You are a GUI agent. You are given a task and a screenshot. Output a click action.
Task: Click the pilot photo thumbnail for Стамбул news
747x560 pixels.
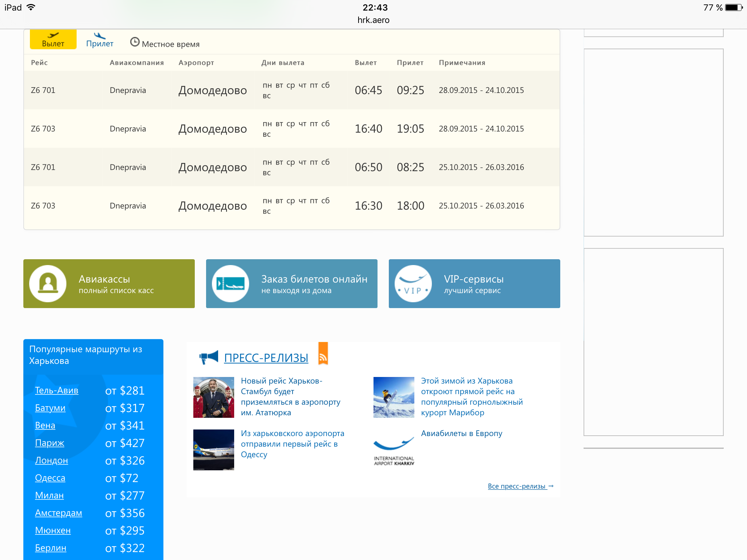click(x=214, y=397)
